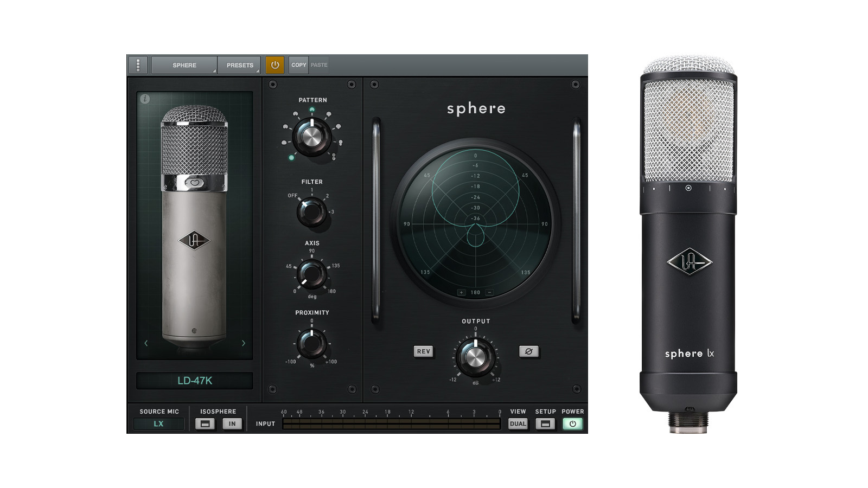Switch the VIEW to DUAL
Screen dimensions: 868x488
point(517,424)
